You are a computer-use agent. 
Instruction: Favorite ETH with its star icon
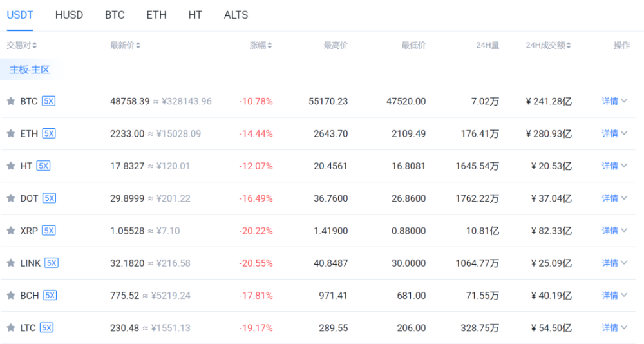11,133
